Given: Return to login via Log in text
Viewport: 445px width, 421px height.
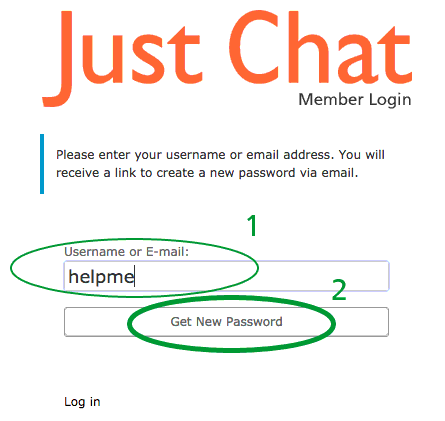Looking at the screenshot, I should (x=82, y=402).
